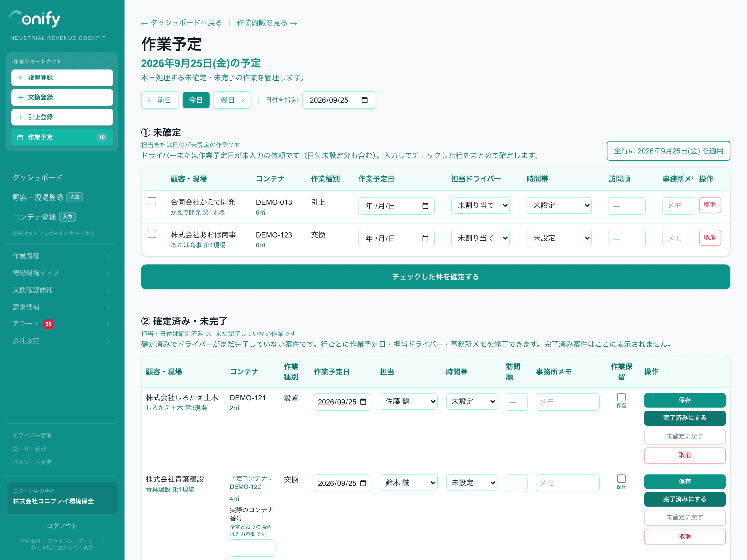Image resolution: width=747 pixels, height=560 pixels.
Task: Open calendar icon for 株式会社青葉建設 date
Action: click(x=363, y=483)
